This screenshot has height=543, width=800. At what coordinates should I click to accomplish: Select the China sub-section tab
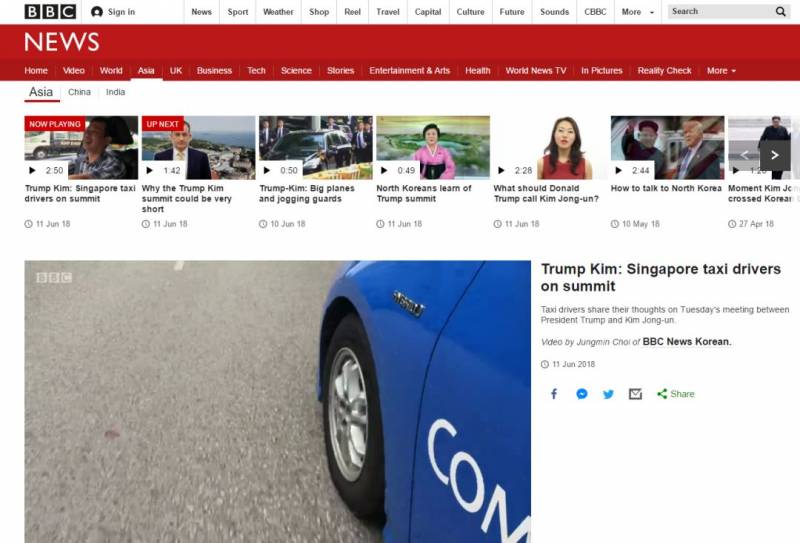(79, 92)
